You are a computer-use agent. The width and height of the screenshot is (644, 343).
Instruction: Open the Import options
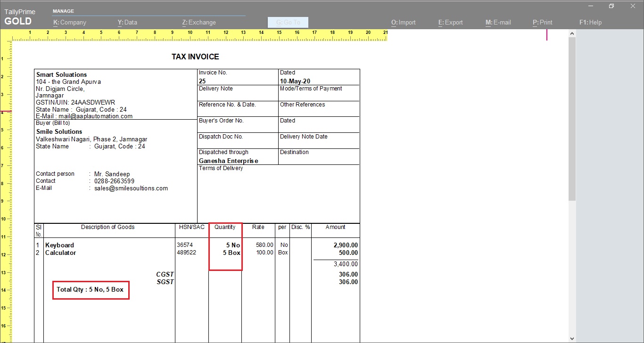click(403, 22)
